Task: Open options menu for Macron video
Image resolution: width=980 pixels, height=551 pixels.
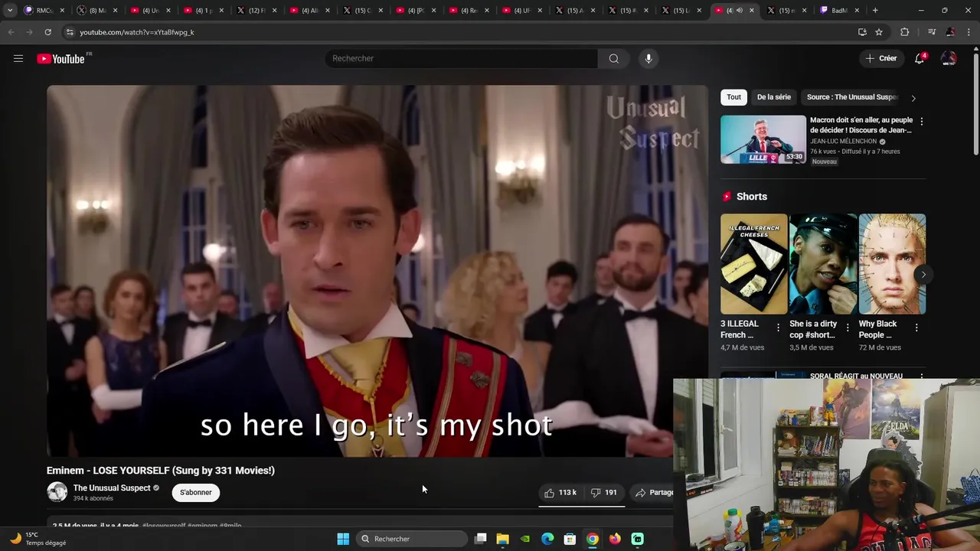Action: (921, 122)
